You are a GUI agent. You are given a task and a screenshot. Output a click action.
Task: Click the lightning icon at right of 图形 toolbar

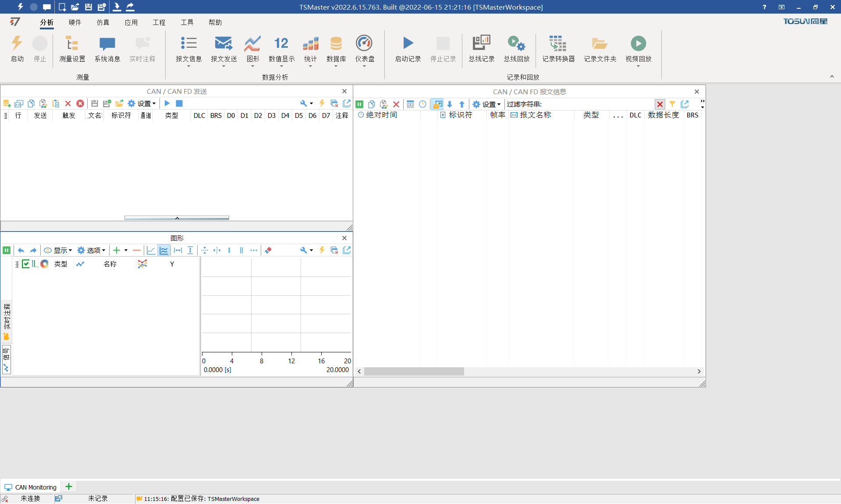[322, 250]
